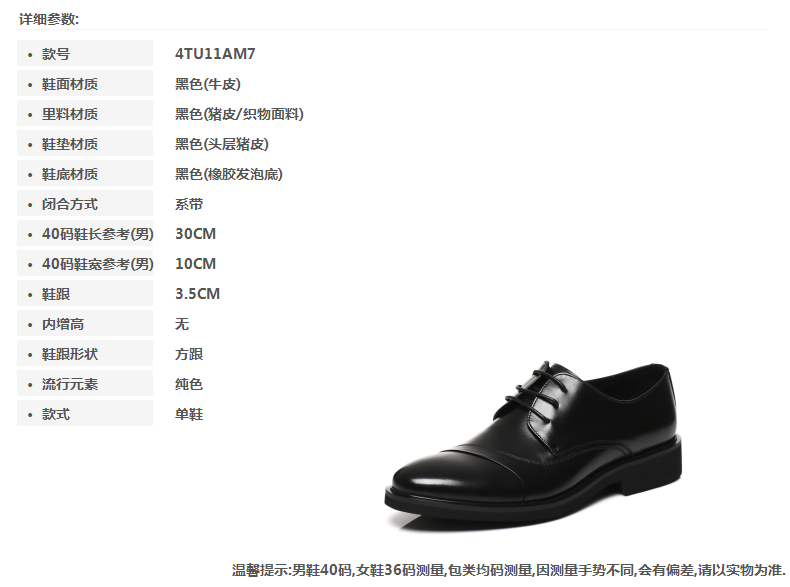Click the 详细参数 section heading
This screenshot has width=790, height=587.
[49, 19]
